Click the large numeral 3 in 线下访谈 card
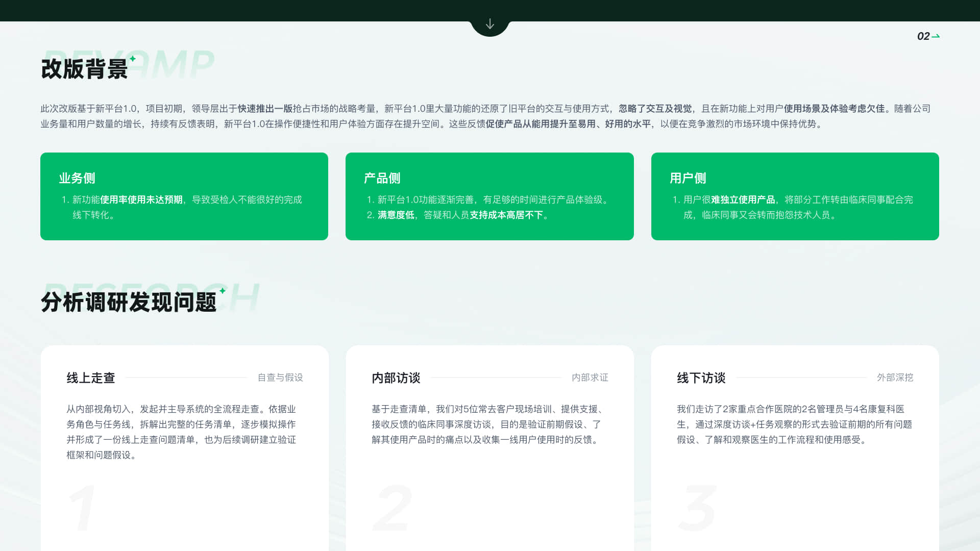980x551 pixels. tap(697, 508)
